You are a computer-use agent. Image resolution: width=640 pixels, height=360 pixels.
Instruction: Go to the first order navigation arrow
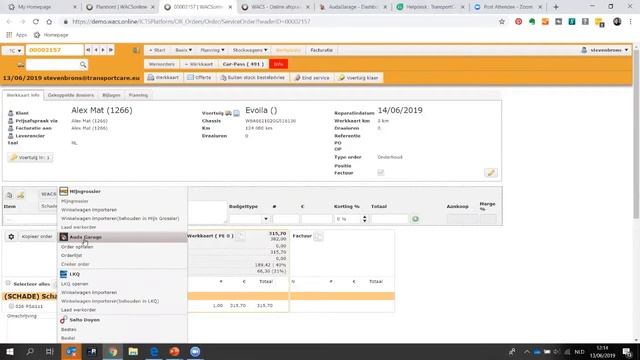[x=88, y=50]
